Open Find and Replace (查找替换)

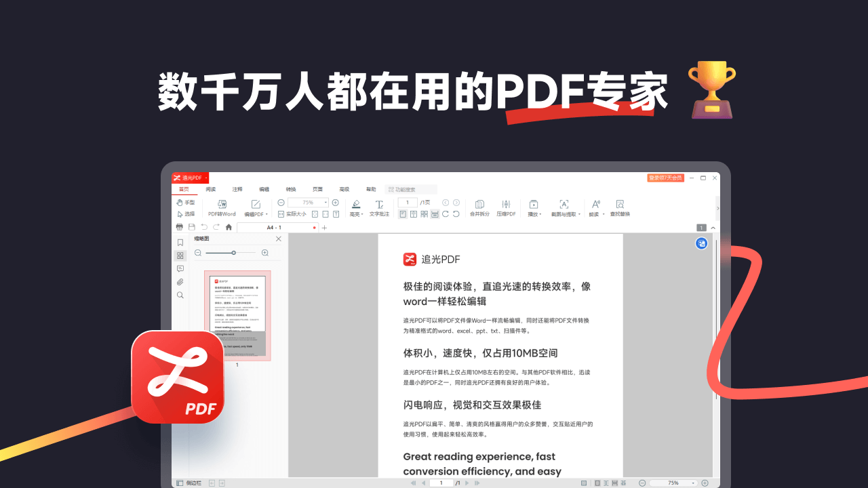tap(620, 208)
